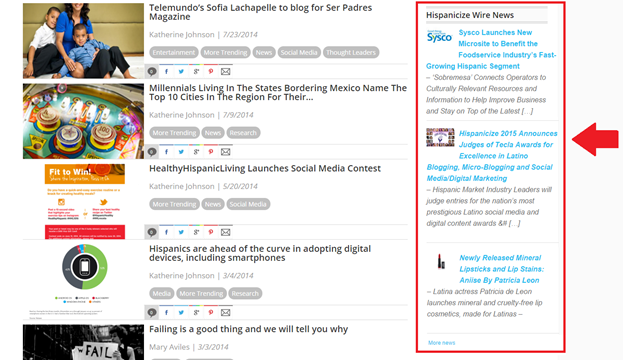Pin the Telemundo article on Pinterest
Image resolution: width=623 pixels, height=360 pixels.
click(211, 72)
